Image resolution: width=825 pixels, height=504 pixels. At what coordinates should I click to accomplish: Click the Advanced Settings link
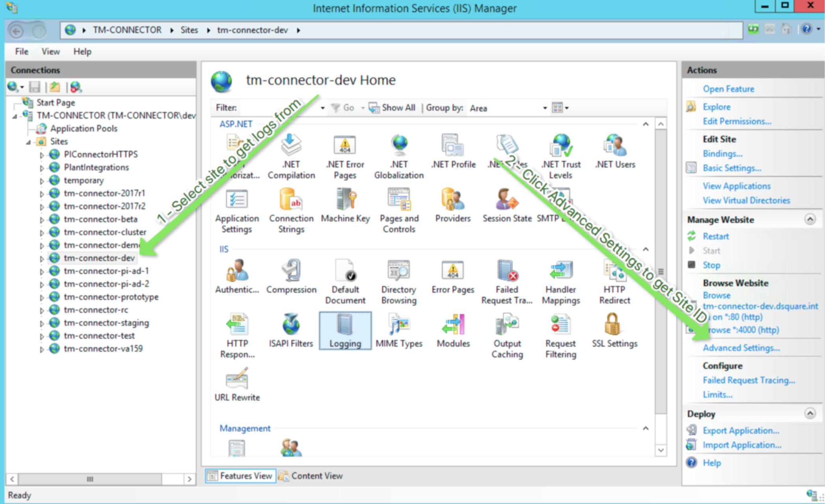(x=741, y=348)
